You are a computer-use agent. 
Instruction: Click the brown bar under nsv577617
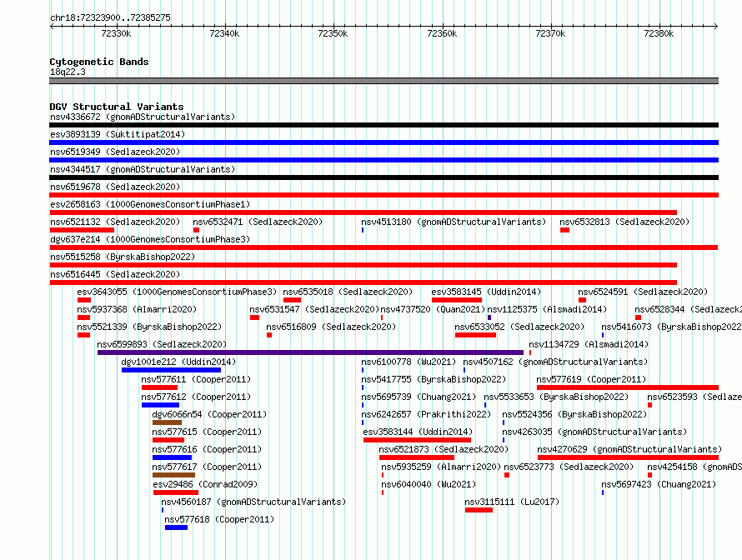click(x=173, y=475)
